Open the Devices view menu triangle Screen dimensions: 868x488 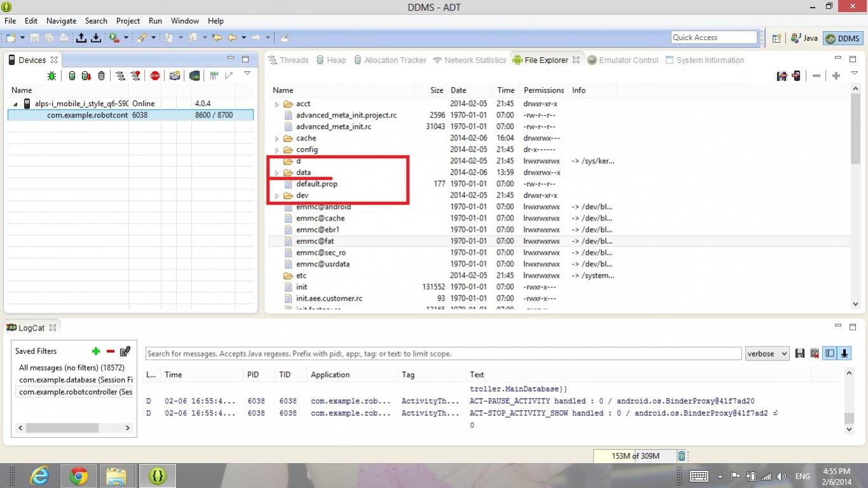[247, 74]
